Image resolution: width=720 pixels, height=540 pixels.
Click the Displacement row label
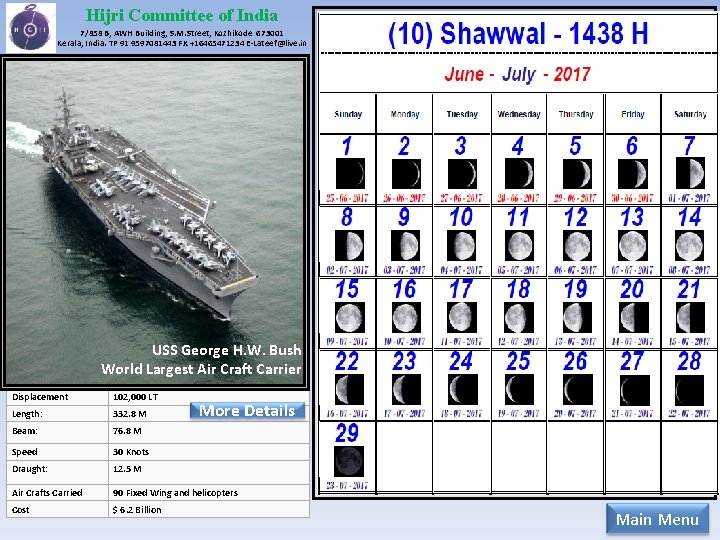pyautogui.click(x=40, y=397)
